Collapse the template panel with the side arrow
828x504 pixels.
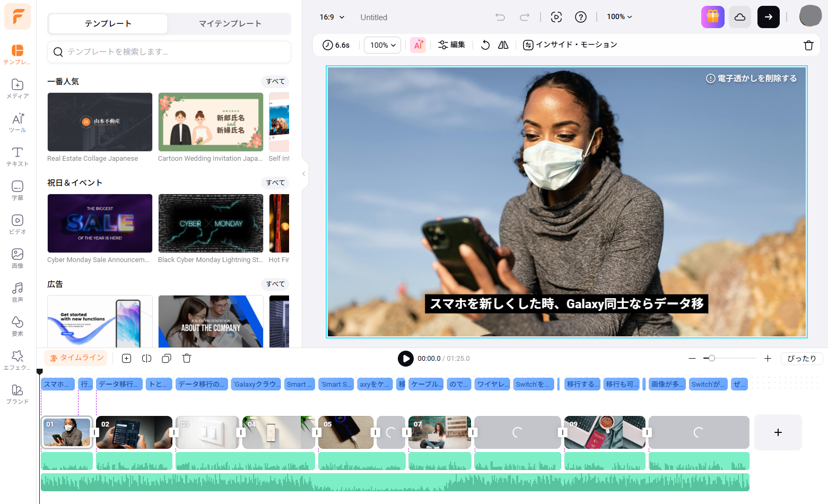[303, 174]
